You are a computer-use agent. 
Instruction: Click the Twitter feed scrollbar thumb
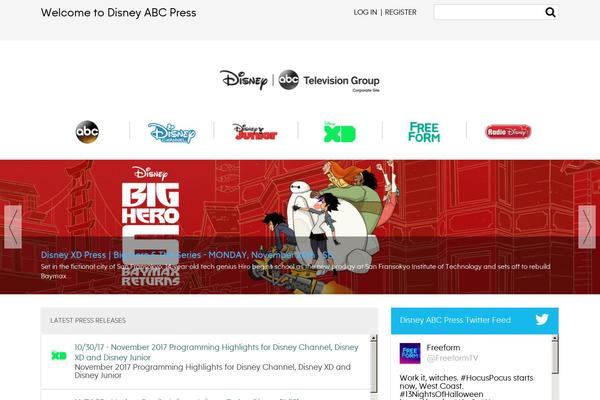click(x=555, y=358)
